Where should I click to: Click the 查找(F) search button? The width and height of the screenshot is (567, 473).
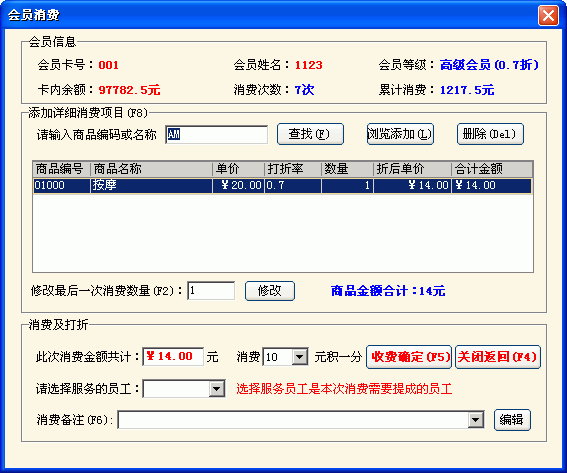point(310,134)
